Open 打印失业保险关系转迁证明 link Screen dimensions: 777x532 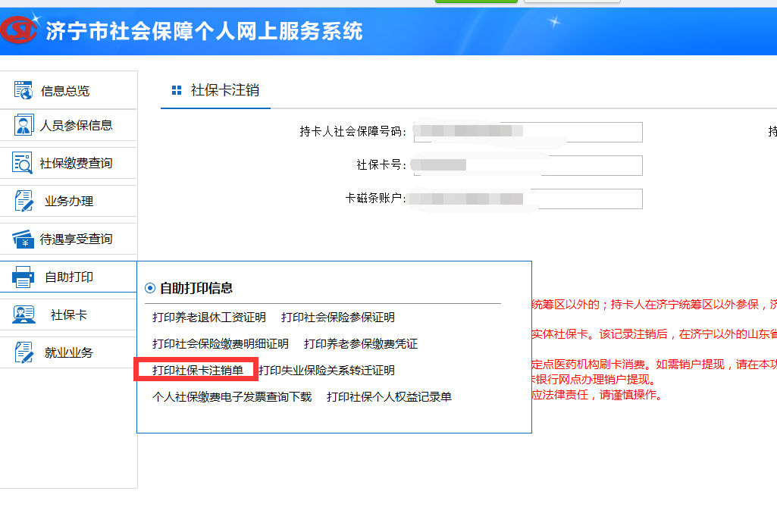tap(327, 370)
